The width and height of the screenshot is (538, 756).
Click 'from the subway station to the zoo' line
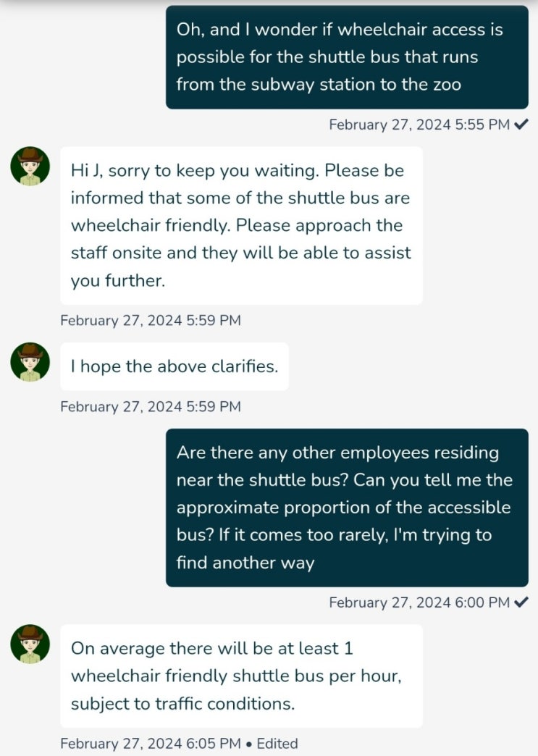[x=318, y=84]
